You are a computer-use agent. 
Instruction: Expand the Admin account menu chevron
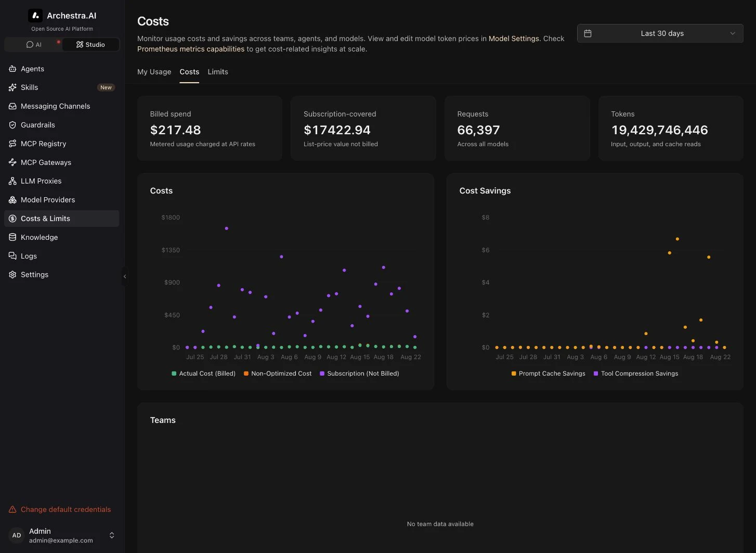coord(112,535)
